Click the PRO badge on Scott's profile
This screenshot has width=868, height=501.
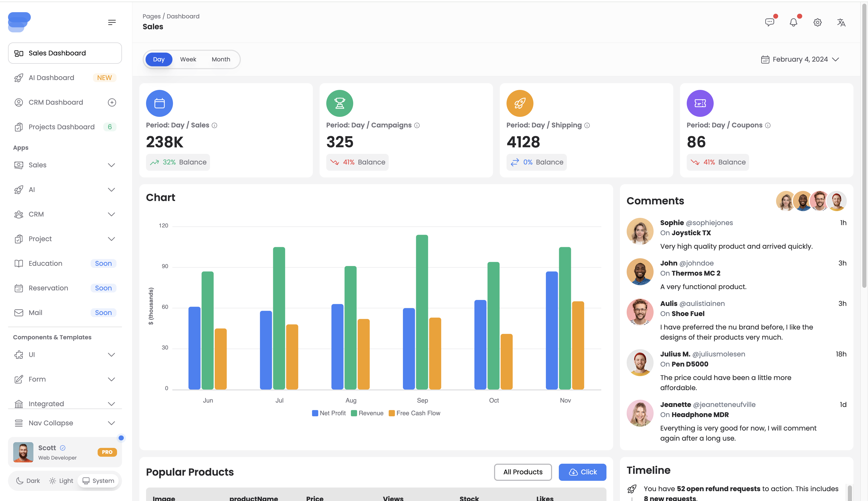coord(107,452)
